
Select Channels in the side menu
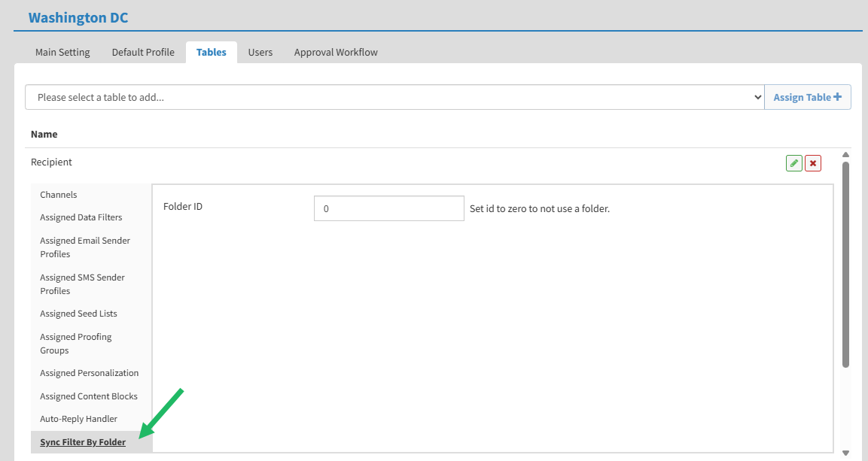59,195
